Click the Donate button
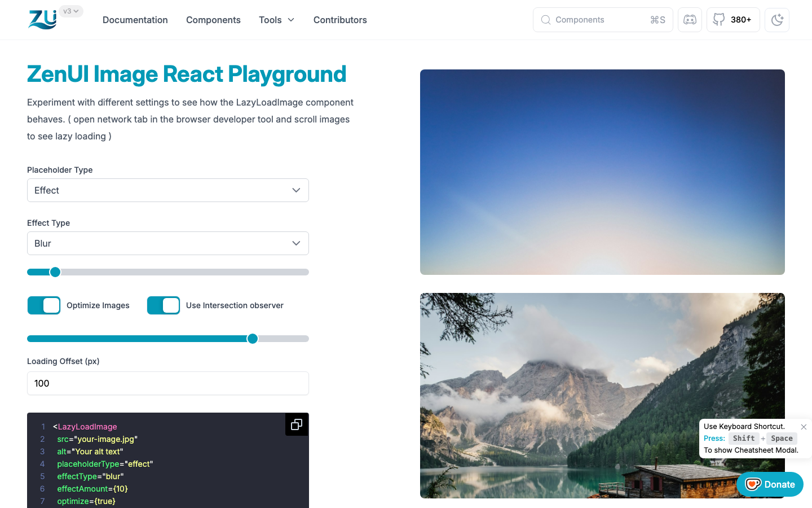The image size is (812, 508). coord(770,484)
